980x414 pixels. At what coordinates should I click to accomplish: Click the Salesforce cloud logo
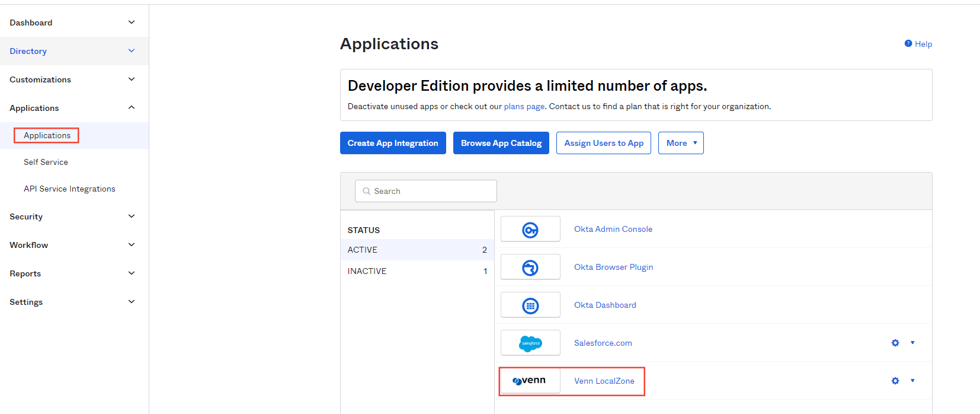click(x=530, y=343)
